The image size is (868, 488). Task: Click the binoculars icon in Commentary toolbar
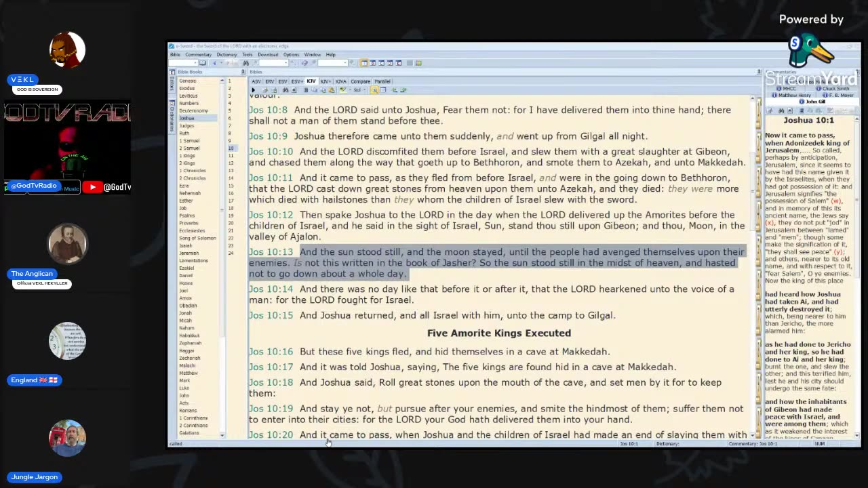pos(781,110)
